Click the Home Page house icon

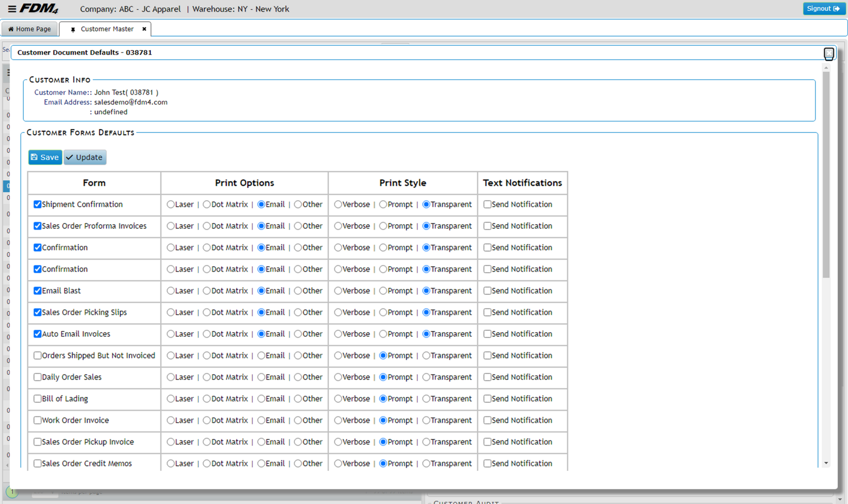[11, 29]
